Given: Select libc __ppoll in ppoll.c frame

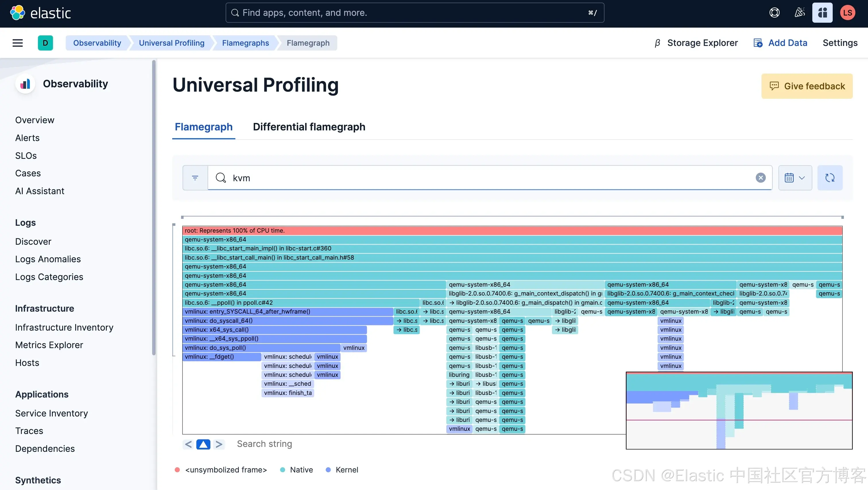Looking at the screenshot, I should pos(301,303).
